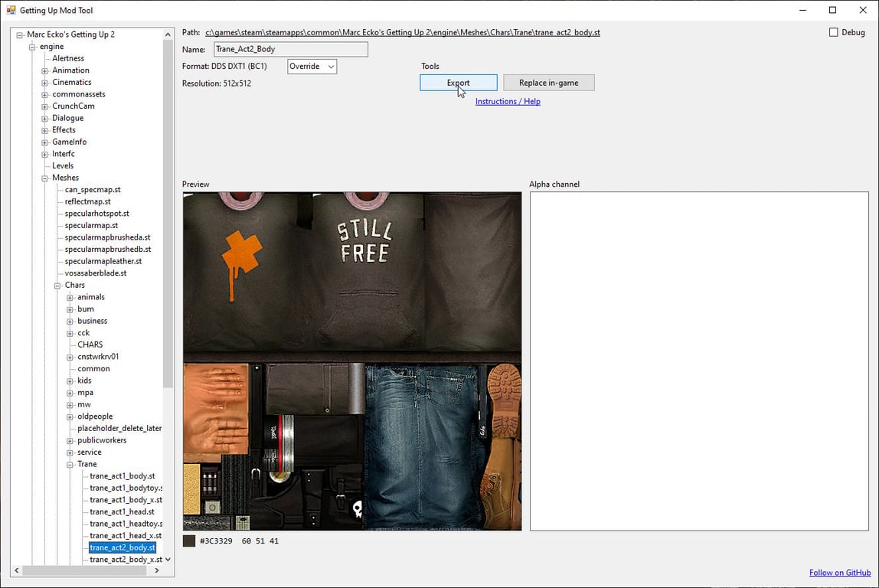Expand the oldpeople folder node
Viewport: 879px width, 588px height.
[70, 417]
